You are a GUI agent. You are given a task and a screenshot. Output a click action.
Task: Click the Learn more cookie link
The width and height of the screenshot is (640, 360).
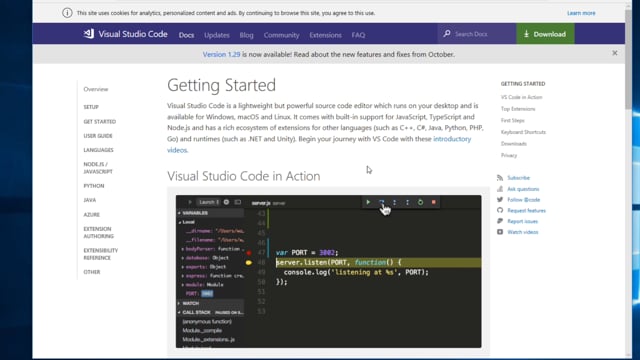click(x=581, y=13)
